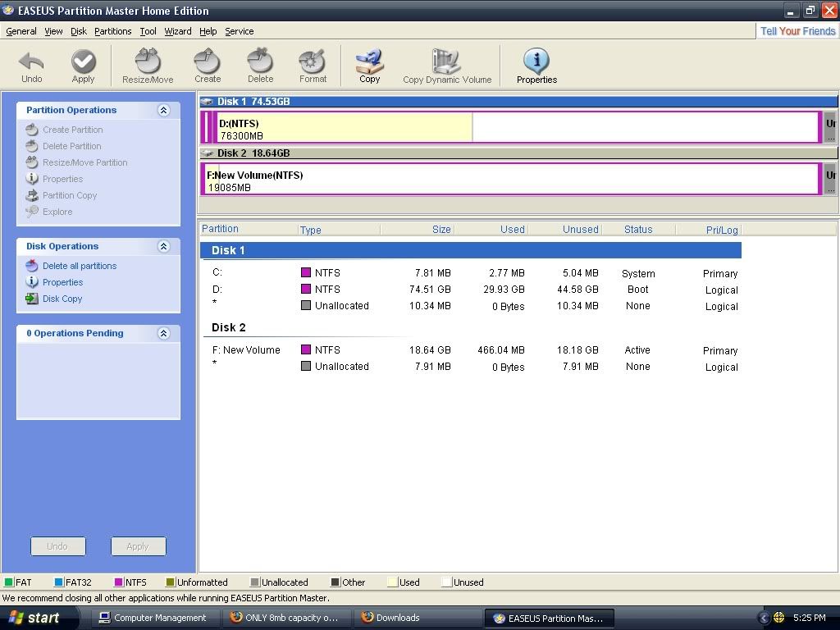840x630 pixels.
Task: Open the Service menu
Action: pos(240,31)
